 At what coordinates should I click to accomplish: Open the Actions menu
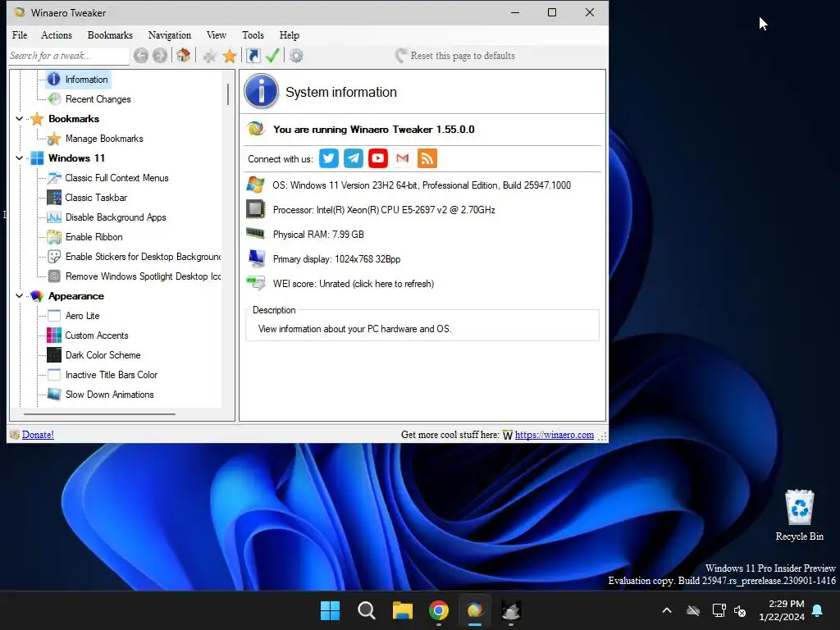[x=57, y=35]
